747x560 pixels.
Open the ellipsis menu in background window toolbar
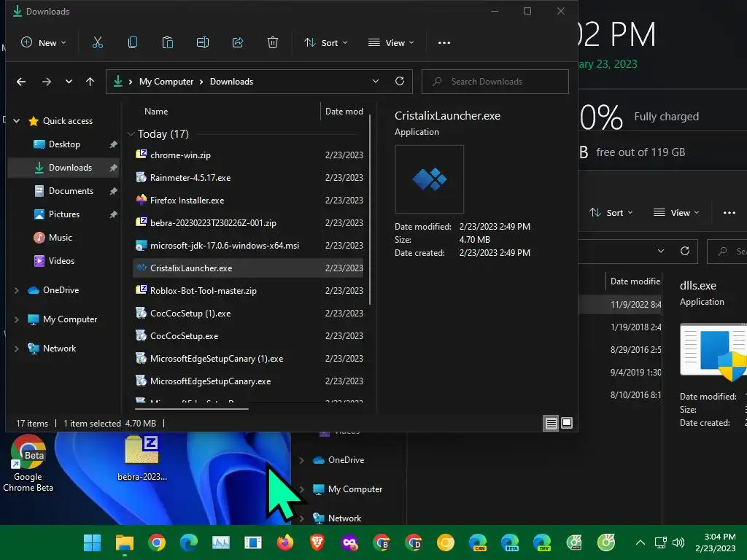pyautogui.click(x=729, y=213)
